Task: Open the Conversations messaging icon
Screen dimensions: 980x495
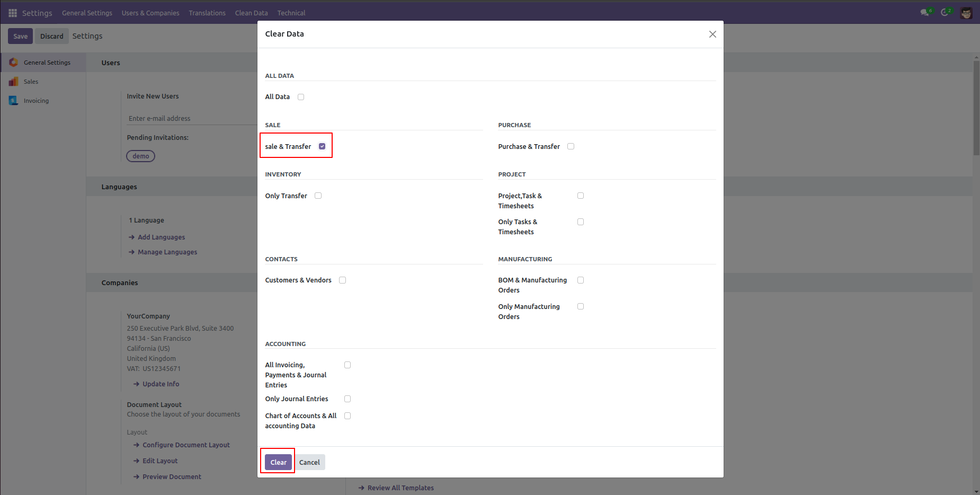Action: coord(925,12)
